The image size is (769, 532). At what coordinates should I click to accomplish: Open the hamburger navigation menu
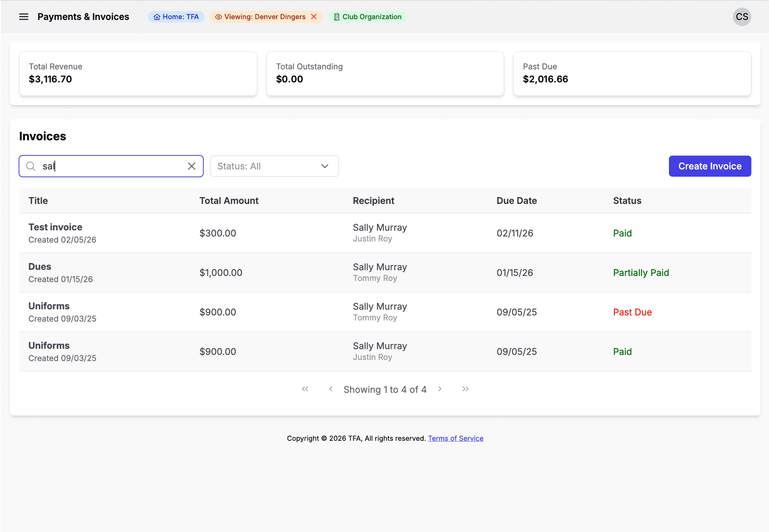tap(24, 17)
